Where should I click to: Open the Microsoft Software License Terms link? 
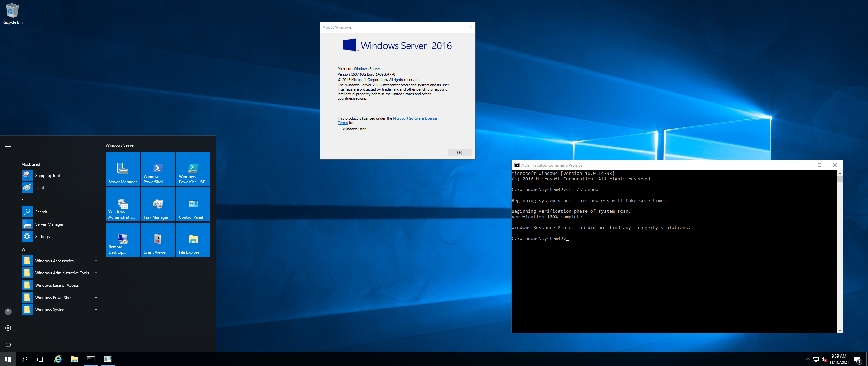tap(415, 118)
